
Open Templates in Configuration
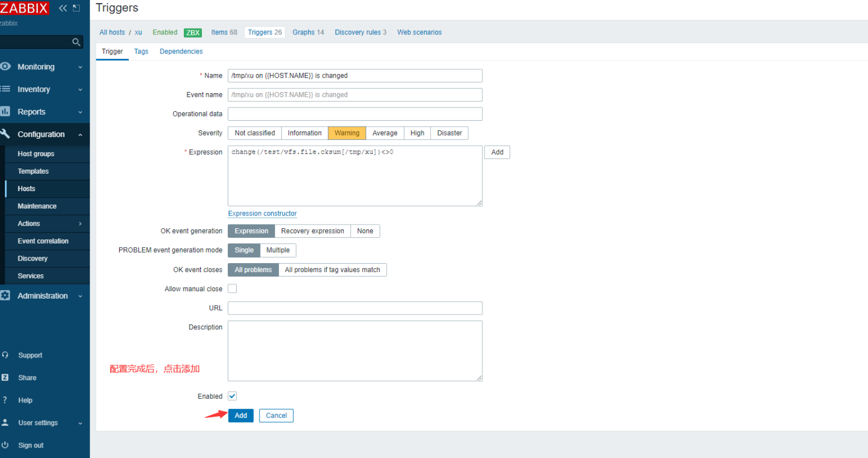[x=33, y=171]
